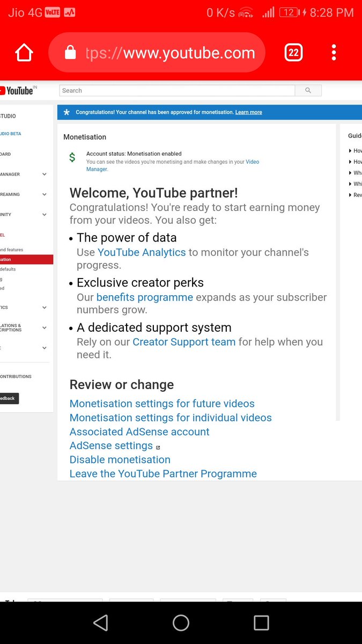This screenshot has height=644, width=362.
Task: Expand the Live Streaming sidebar section chevron
Action: pyautogui.click(x=45, y=194)
